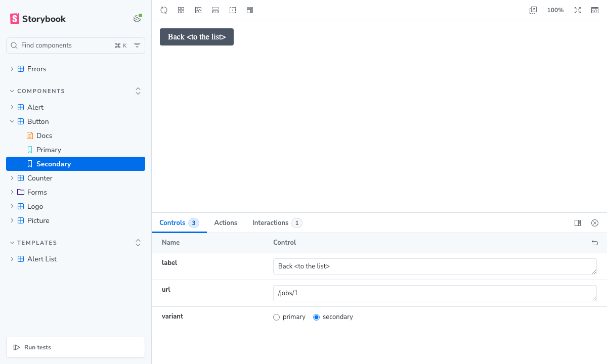Expand the Alert List template
The height and width of the screenshot is (364, 607).
coord(75,259)
